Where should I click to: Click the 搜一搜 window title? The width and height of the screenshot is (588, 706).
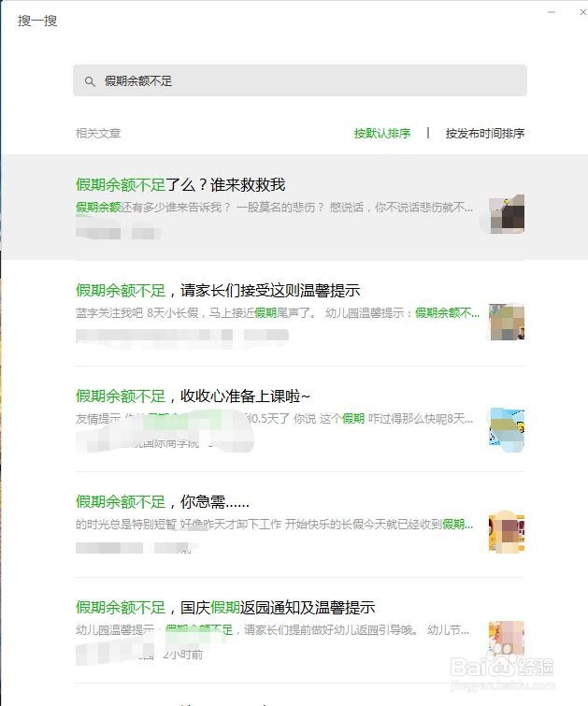37,21
